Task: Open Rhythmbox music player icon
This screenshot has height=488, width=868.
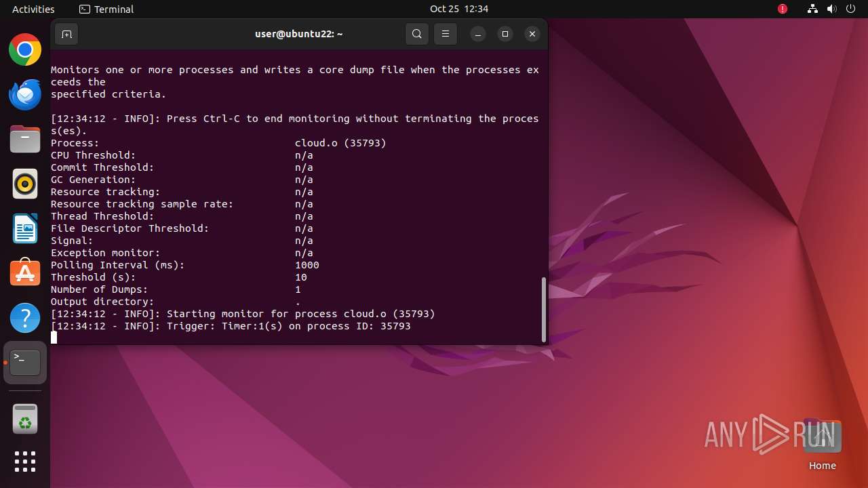Action: [x=25, y=184]
